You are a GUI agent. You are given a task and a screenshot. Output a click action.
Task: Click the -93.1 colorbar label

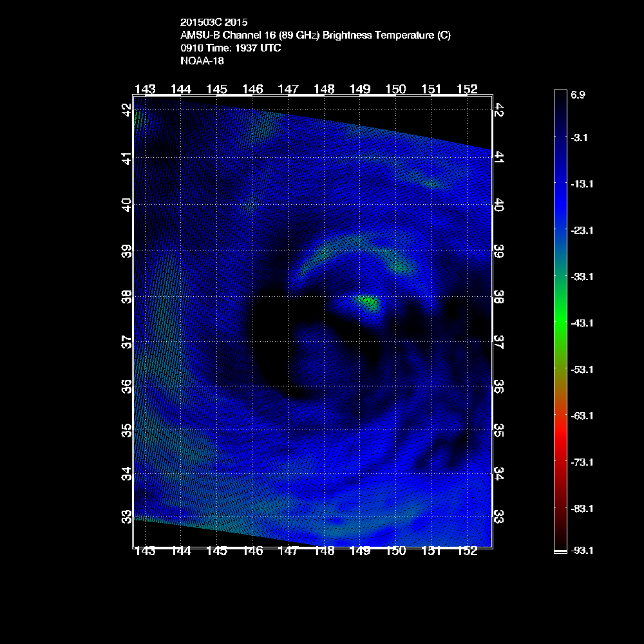(x=582, y=551)
